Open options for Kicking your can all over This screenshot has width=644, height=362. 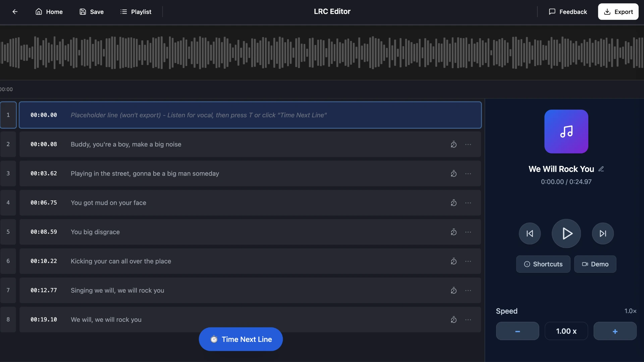(468, 261)
